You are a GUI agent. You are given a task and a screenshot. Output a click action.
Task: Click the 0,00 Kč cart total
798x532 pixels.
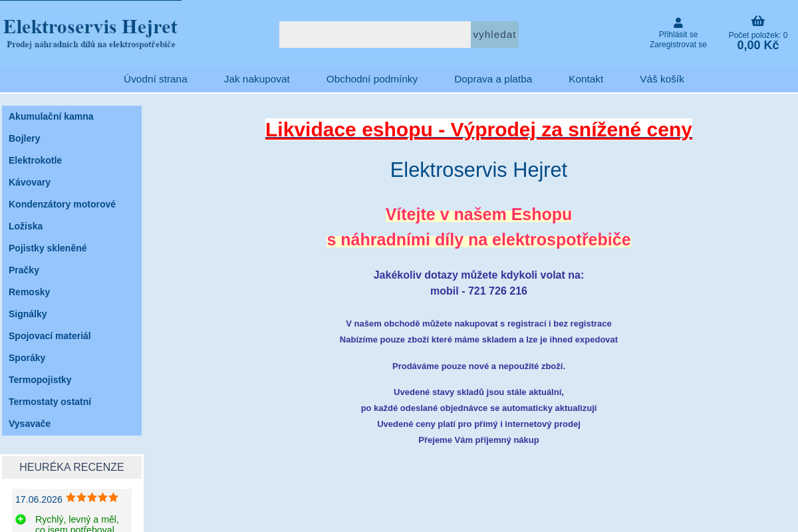click(758, 45)
